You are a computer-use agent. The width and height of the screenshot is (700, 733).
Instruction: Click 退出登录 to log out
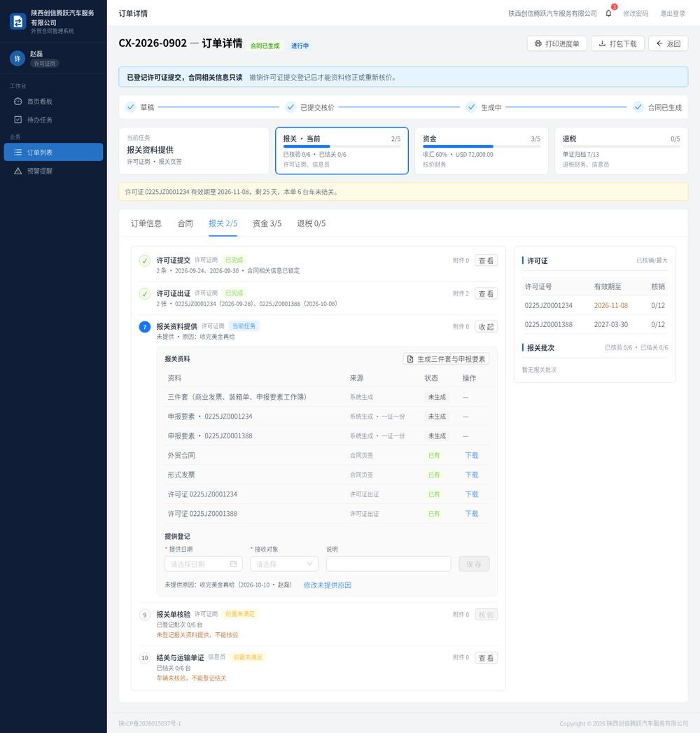673,13
